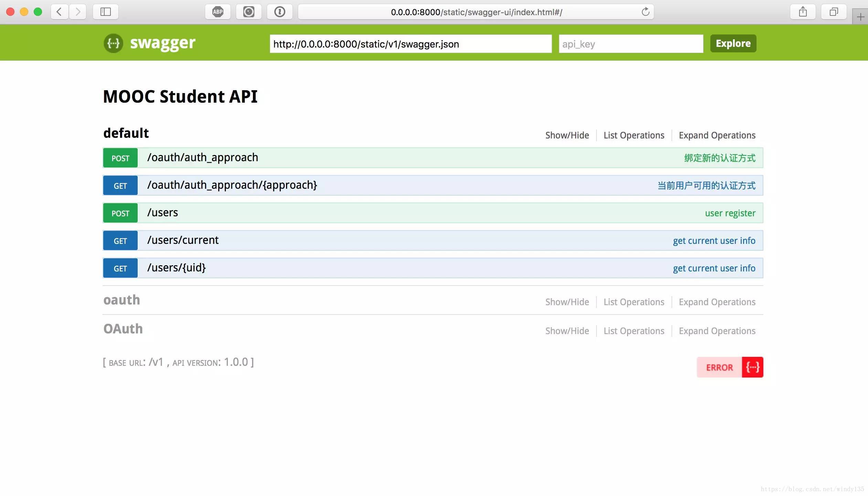Image resolution: width=868 pixels, height=496 pixels.
Task: Open the show all tabs icon
Action: (834, 12)
